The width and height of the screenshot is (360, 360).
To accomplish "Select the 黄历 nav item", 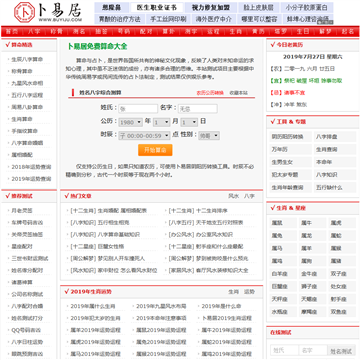I will [258, 32].
